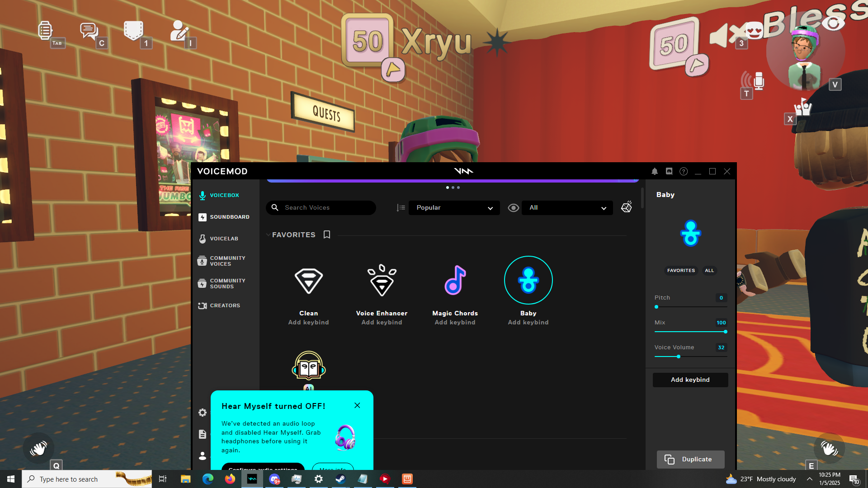
Task: Open the Discord icon in title bar
Action: point(669,172)
